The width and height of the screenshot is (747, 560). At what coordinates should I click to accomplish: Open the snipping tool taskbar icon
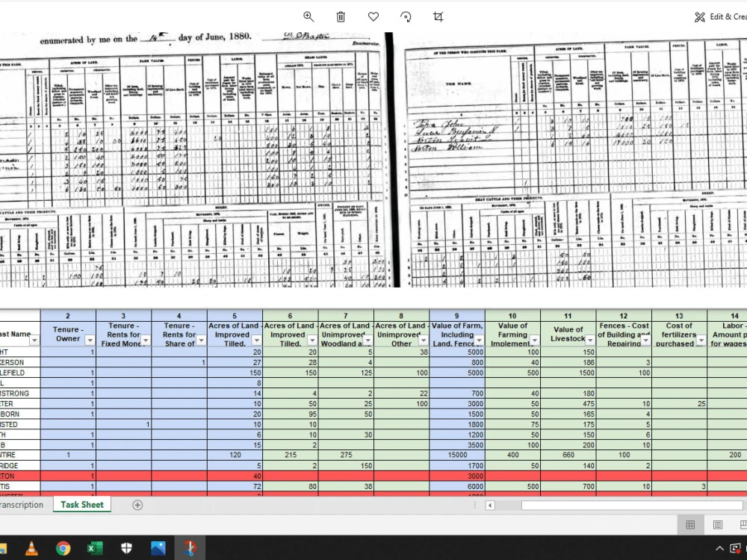coord(190,548)
